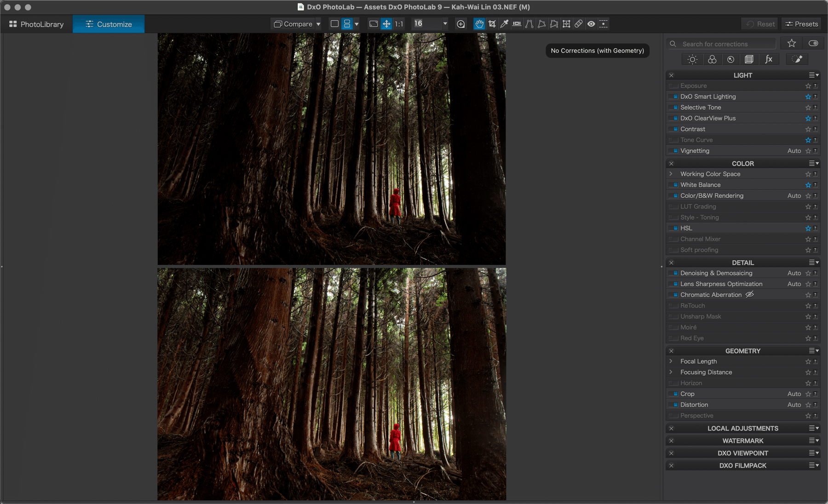Star the Vignetting correction

coord(808,151)
